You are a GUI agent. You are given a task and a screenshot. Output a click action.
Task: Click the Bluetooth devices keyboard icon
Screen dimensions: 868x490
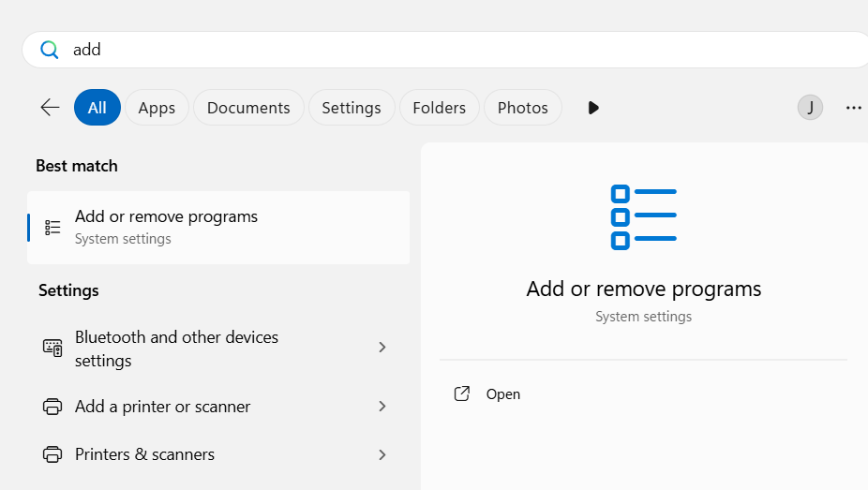click(52, 348)
